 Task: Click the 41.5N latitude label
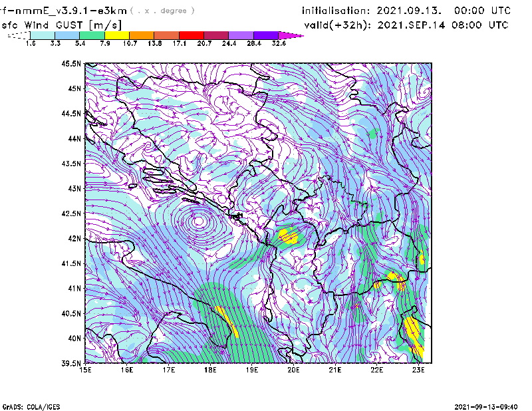[x=71, y=263]
